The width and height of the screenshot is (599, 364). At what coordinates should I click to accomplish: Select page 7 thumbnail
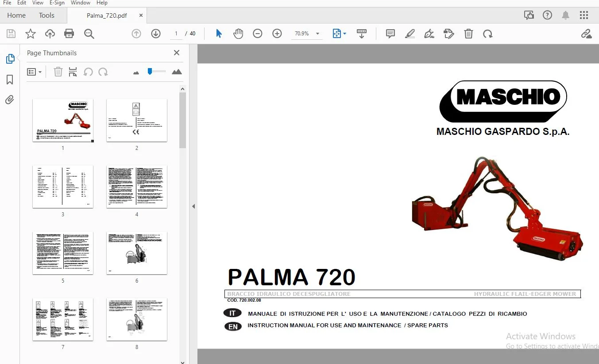[x=63, y=319]
